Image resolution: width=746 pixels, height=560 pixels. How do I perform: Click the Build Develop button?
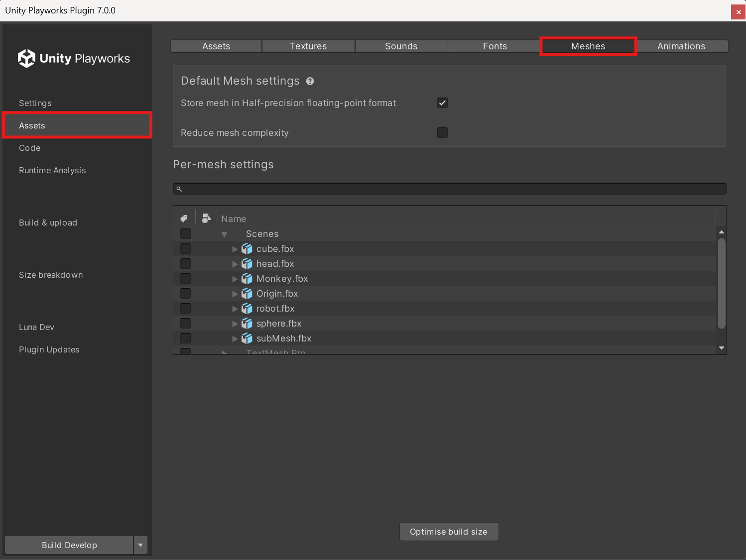(69, 545)
